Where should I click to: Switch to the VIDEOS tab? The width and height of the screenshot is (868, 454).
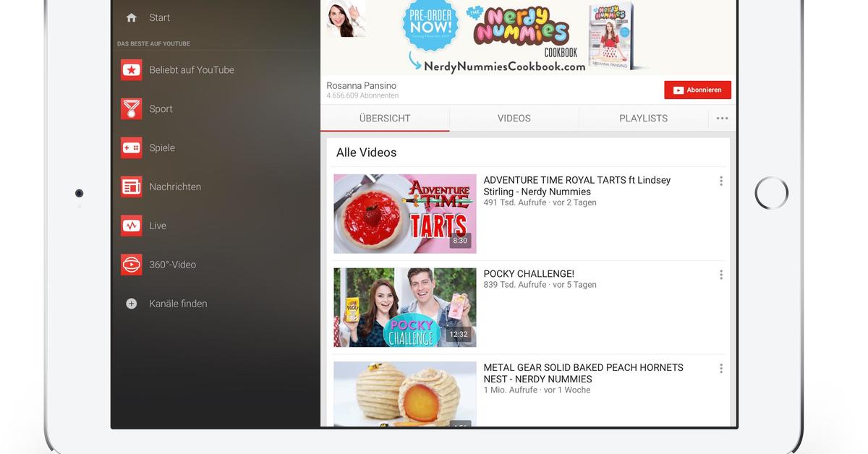(514, 119)
